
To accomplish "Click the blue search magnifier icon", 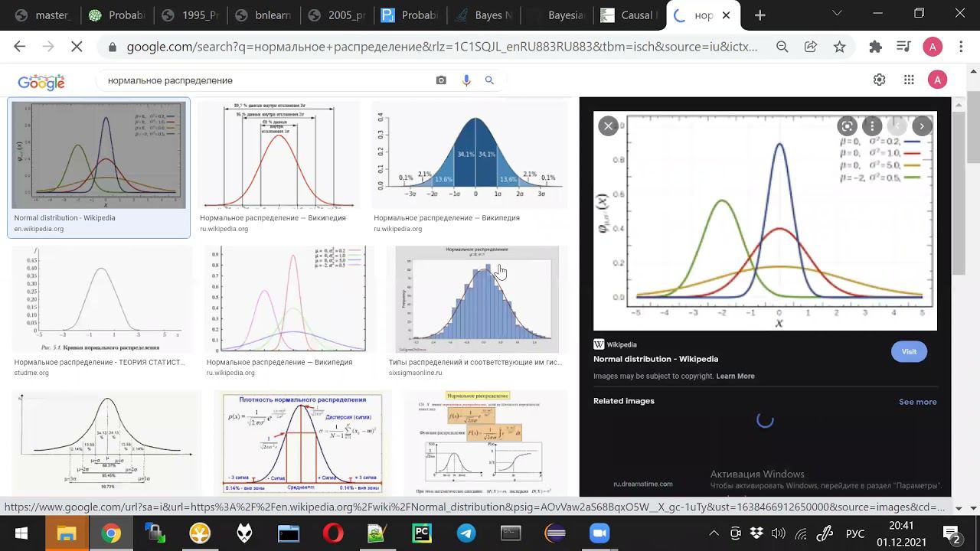I will pyautogui.click(x=490, y=80).
